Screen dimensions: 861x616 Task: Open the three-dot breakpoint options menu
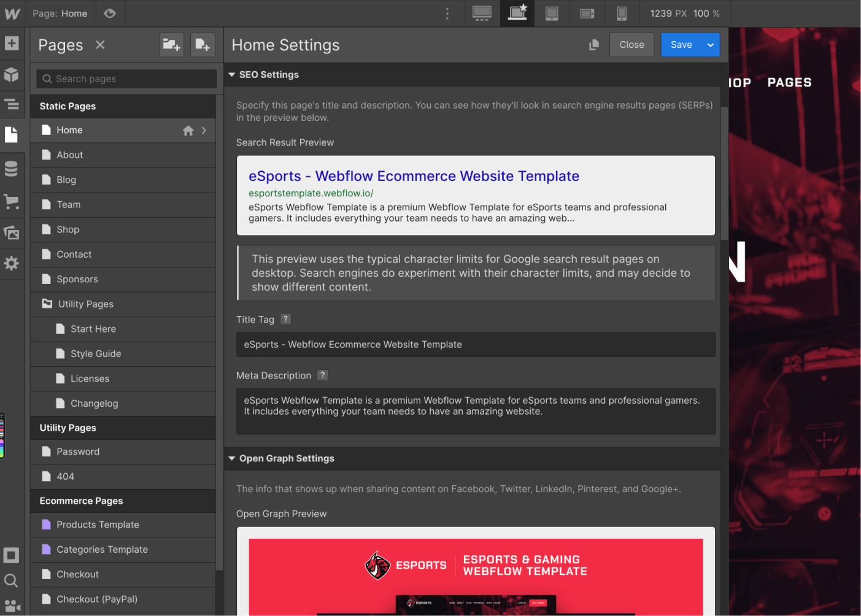coord(447,13)
